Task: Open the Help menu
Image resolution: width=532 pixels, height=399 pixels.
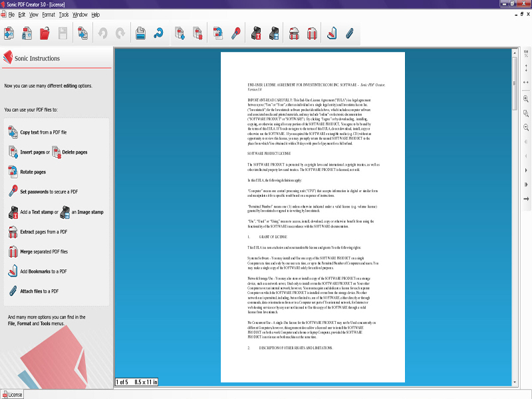Action: tap(96, 15)
